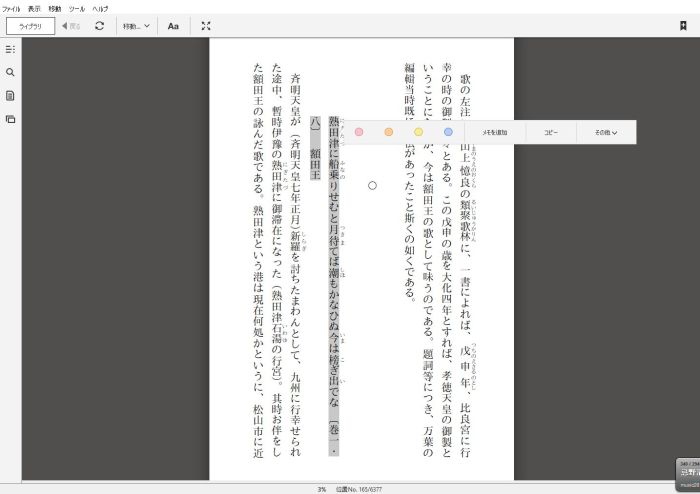700x494 pixels.
Task: Open the 表示 menu
Action: click(x=34, y=8)
